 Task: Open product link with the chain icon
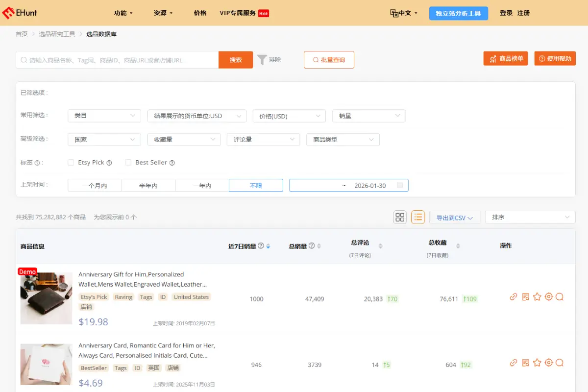tap(514, 296)
